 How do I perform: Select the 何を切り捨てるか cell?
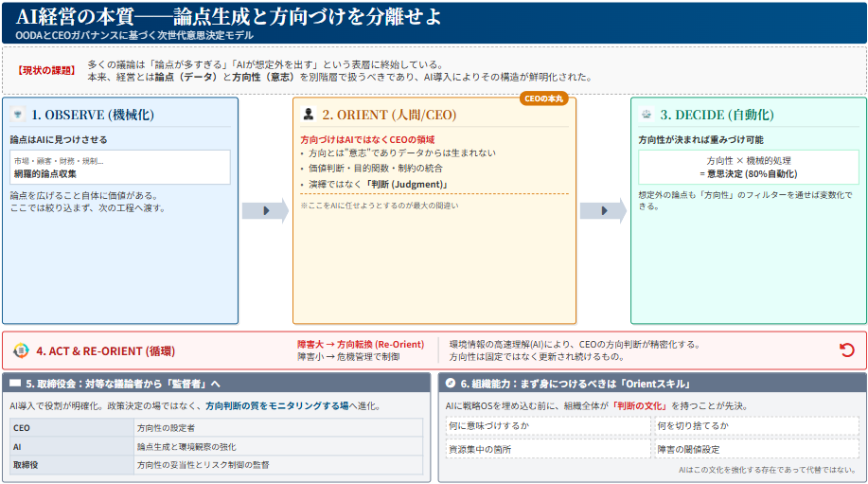click(x=756, y=426)
